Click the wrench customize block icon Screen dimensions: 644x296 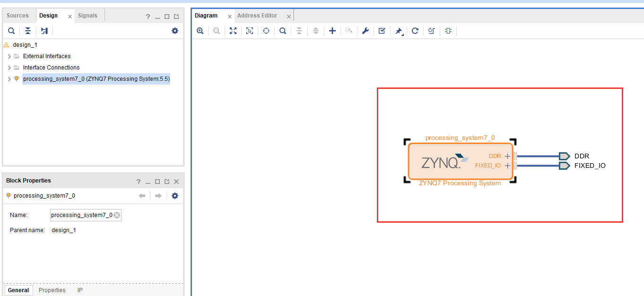[366, 31]
